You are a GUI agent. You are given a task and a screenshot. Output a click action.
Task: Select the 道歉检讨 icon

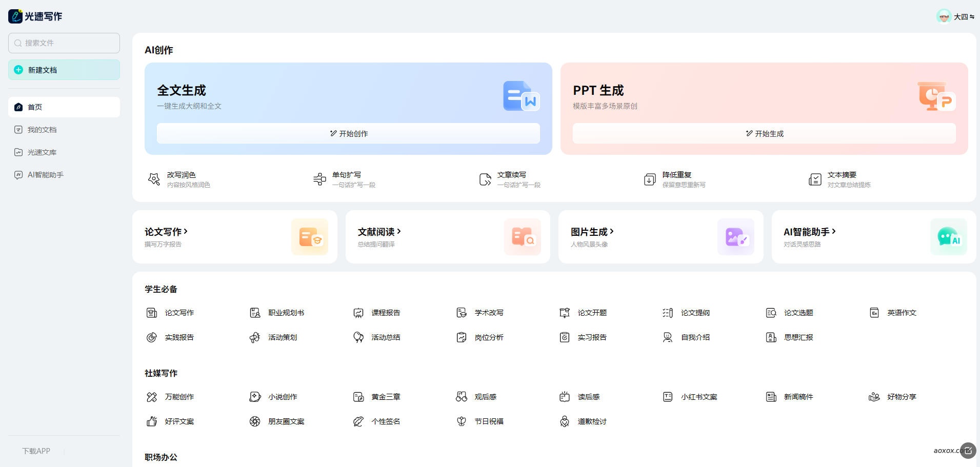click(565, 421)
